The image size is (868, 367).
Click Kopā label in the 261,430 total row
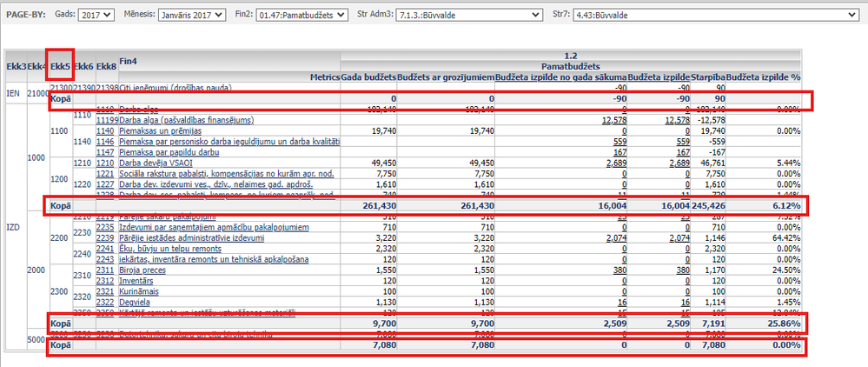[61, 205]
